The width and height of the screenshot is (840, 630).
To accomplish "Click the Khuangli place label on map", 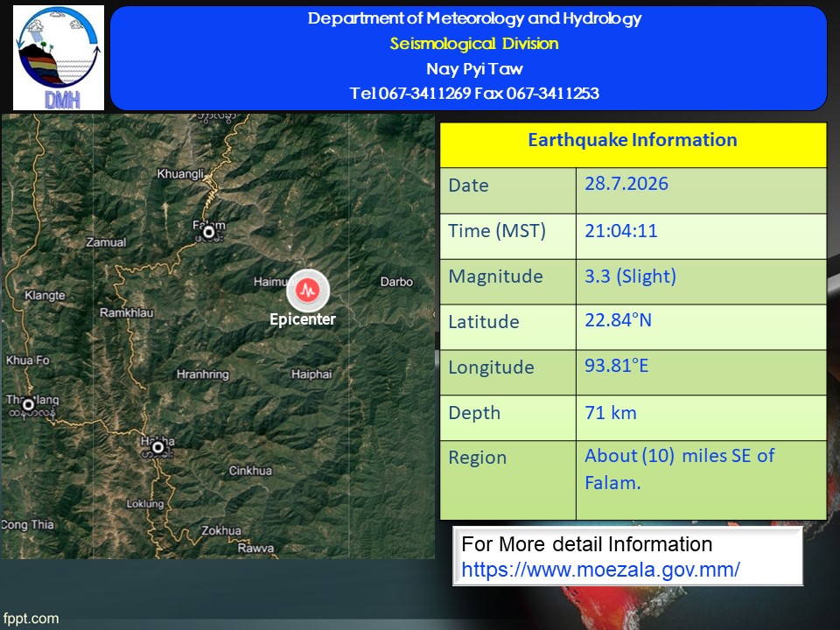I will coord(180,174).
